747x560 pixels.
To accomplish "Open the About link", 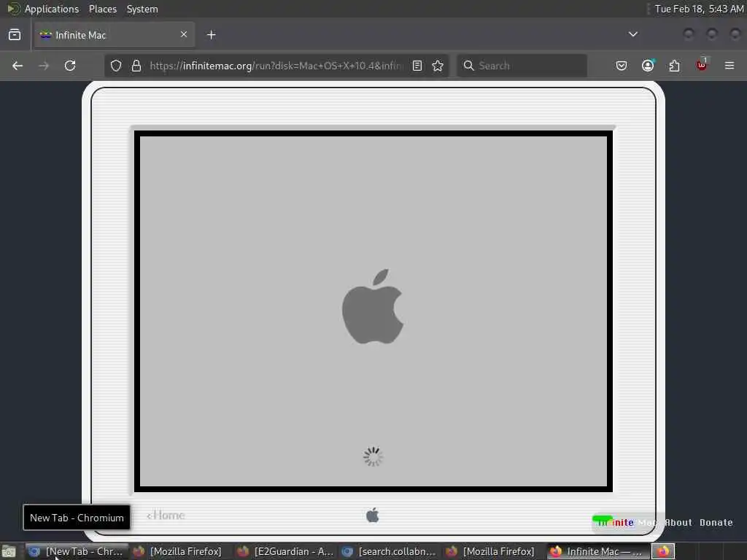I will [x=678, y=522].
